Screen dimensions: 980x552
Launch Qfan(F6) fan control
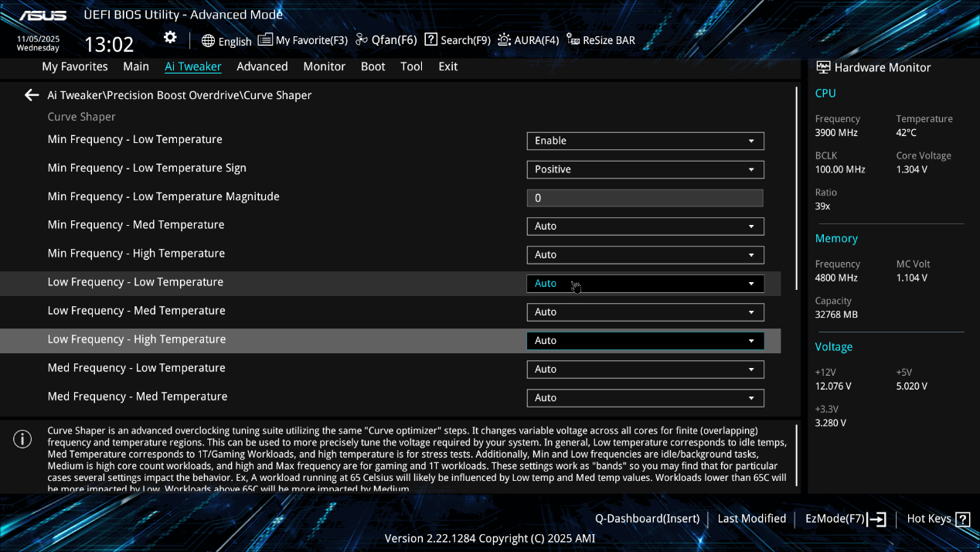[386, 40]
